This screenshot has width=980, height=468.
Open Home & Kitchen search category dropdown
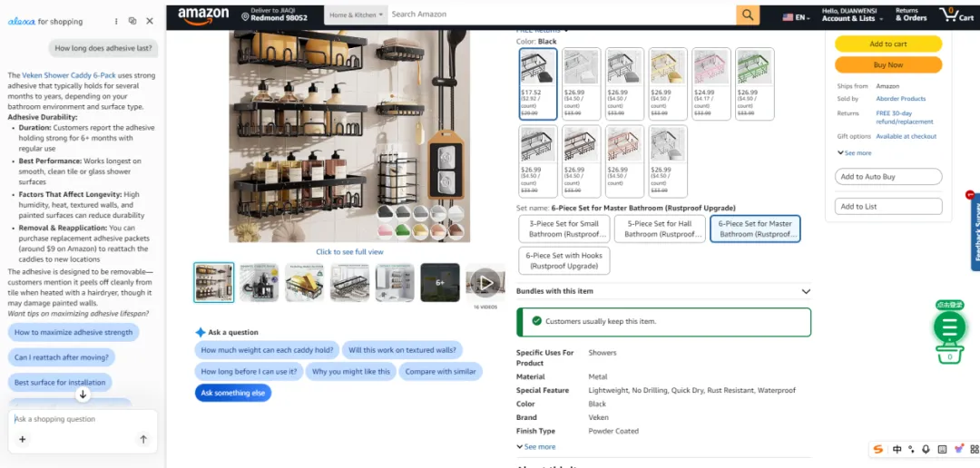[357, 15]
